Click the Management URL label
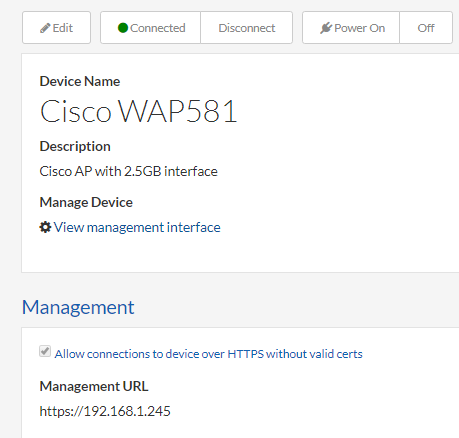459x438 pixels. coord(94,386)
